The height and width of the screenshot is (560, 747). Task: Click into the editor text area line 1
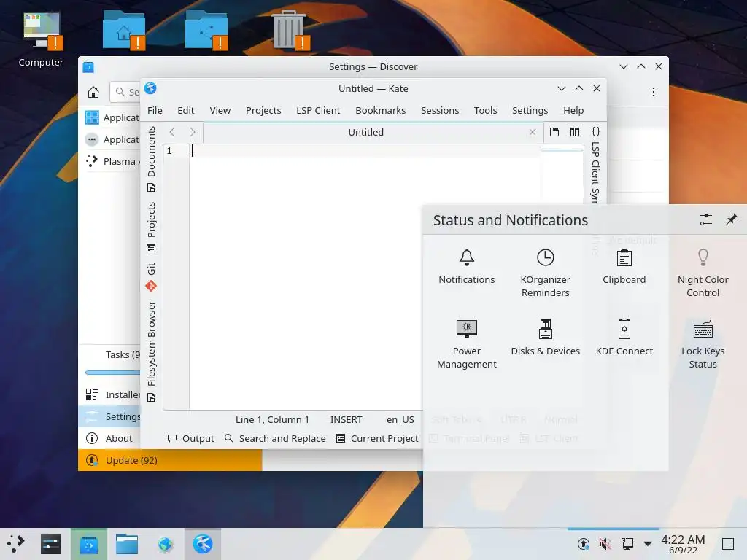(x=365, y=151)
